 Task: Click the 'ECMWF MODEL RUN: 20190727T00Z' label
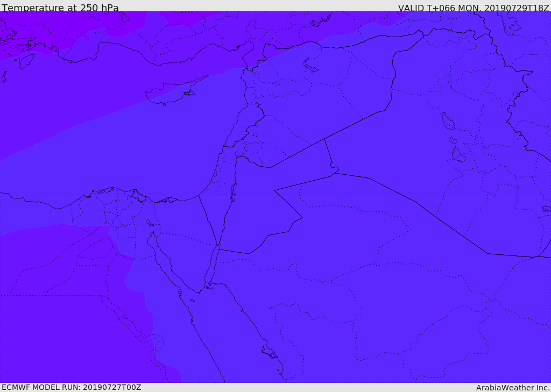coord(72,387)
